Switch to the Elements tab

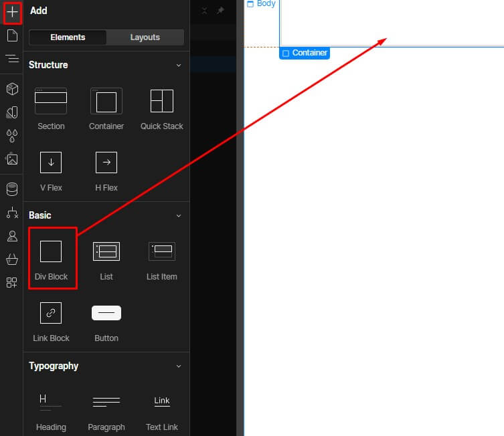click(x=68, y=37)
